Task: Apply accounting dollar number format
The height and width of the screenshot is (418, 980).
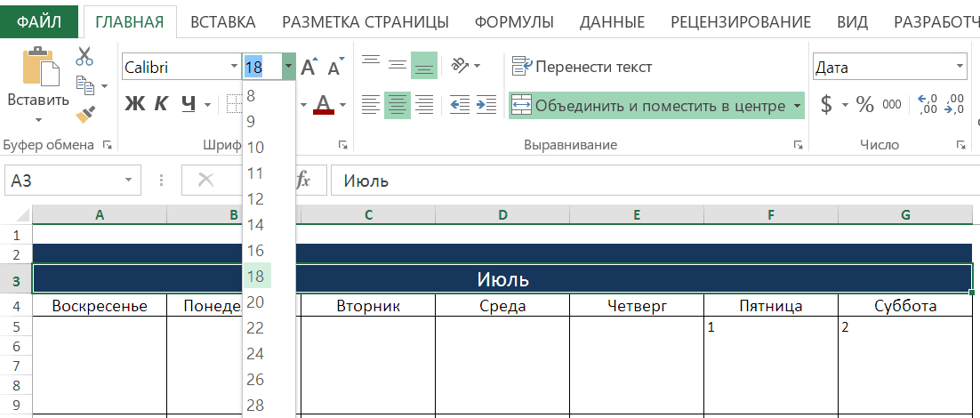Action: point(826,104)
